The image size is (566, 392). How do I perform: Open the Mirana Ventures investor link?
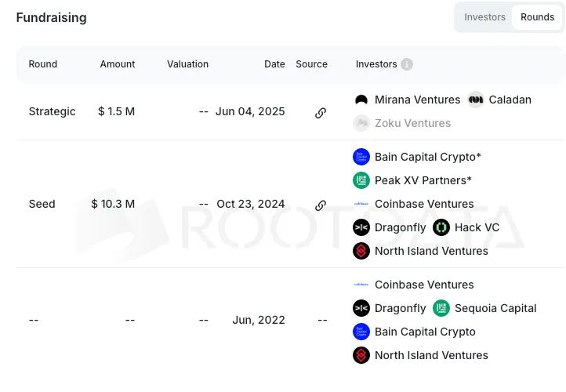[417, 100]
